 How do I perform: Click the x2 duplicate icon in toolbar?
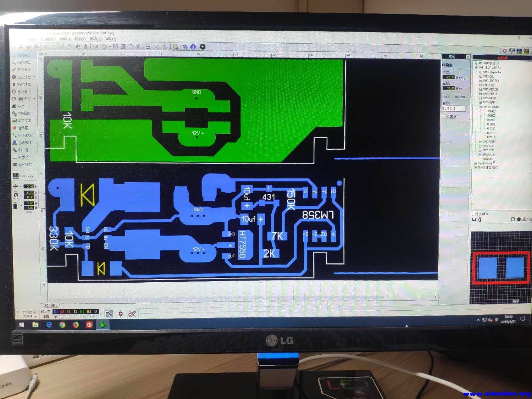[95, 47]
